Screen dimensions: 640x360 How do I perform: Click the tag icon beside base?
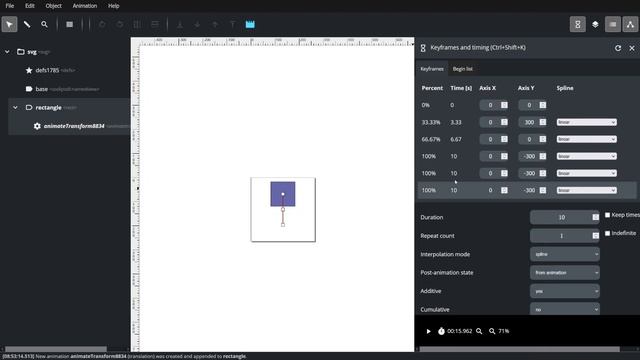tap(29, 89)
